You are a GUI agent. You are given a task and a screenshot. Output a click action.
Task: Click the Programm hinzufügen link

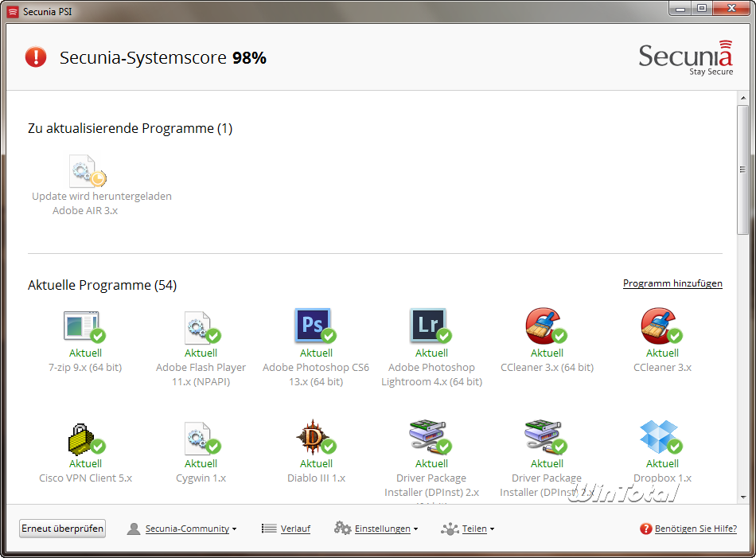672,283
